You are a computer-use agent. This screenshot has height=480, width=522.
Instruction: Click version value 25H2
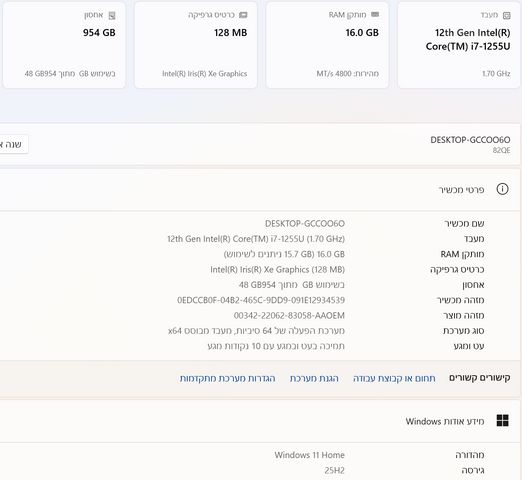point(334,470)
